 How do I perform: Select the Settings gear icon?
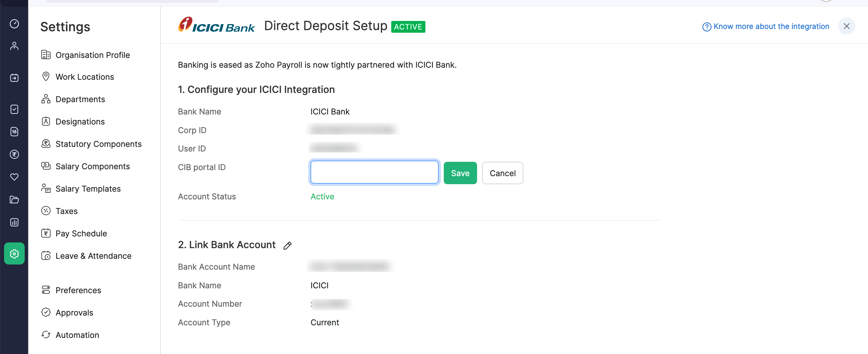(x=14, y=253)
